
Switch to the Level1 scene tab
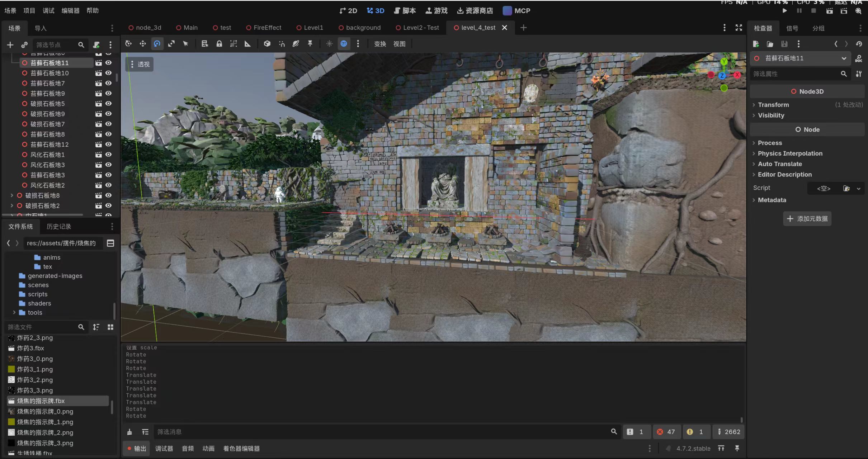click(310, 28)
